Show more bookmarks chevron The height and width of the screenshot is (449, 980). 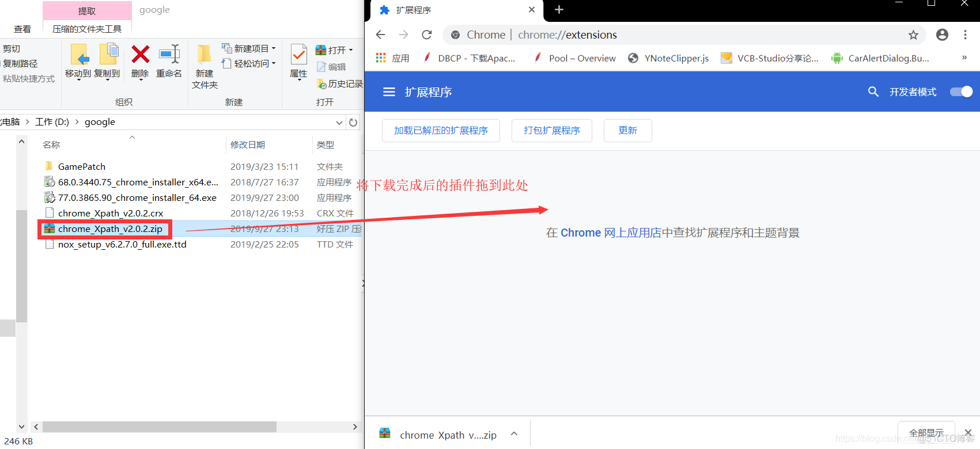(964, 58)
